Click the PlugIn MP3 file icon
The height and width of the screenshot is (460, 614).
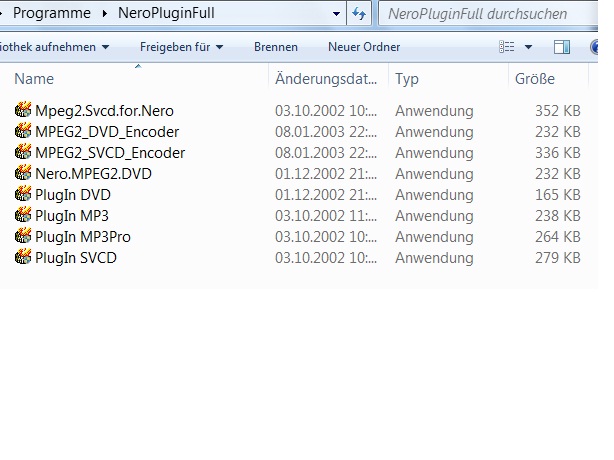pyautogui.click(x=23, y=215)
